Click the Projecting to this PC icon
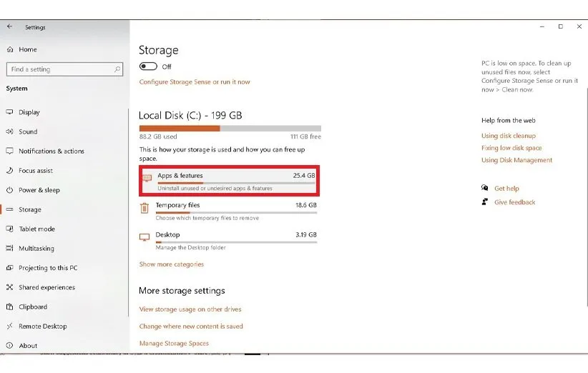 (10, 268)
